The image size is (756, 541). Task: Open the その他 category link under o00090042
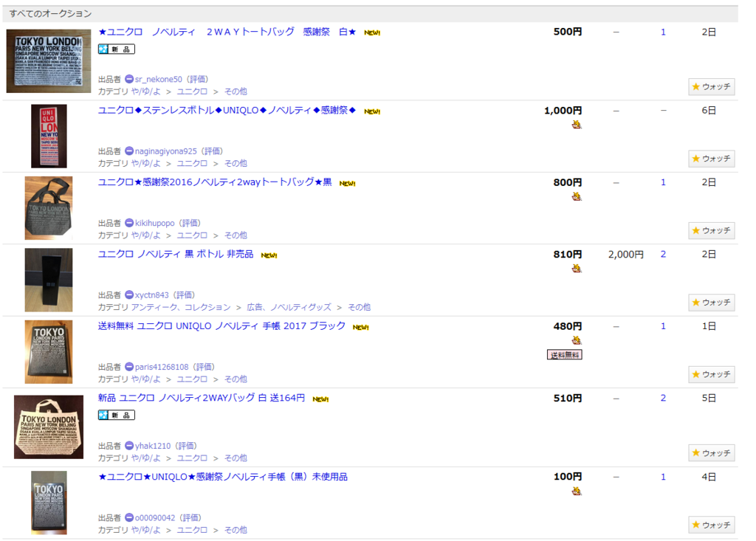pyautogui.click(x=236, y=530)
